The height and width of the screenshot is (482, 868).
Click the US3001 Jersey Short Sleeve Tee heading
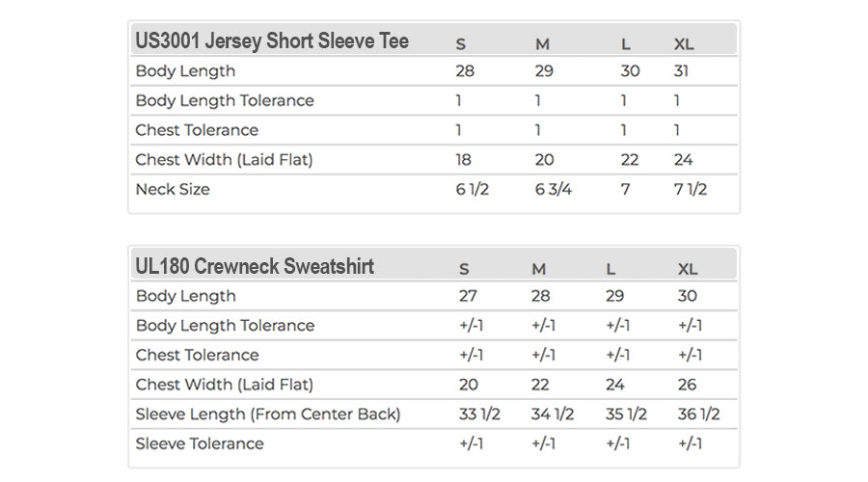[272, 41]
